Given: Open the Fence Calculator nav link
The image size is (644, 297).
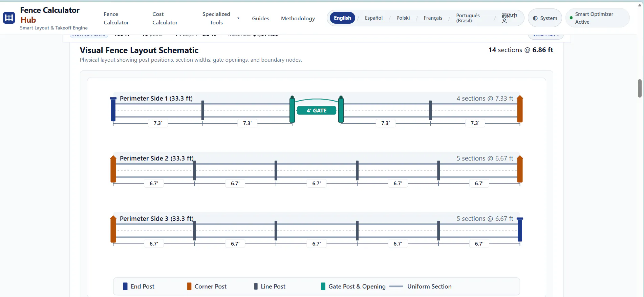Looking at the screenshot, I should pos(116,18).
